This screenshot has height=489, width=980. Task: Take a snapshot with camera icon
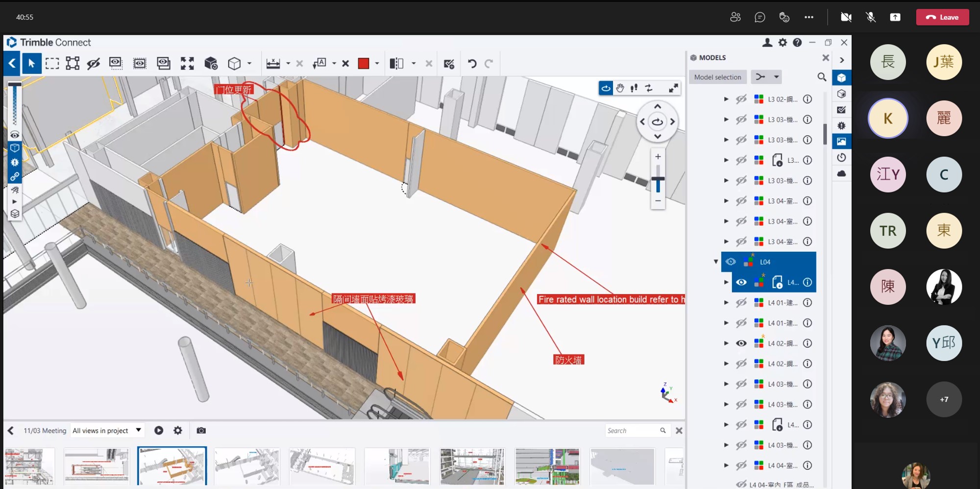click(201, 430)
